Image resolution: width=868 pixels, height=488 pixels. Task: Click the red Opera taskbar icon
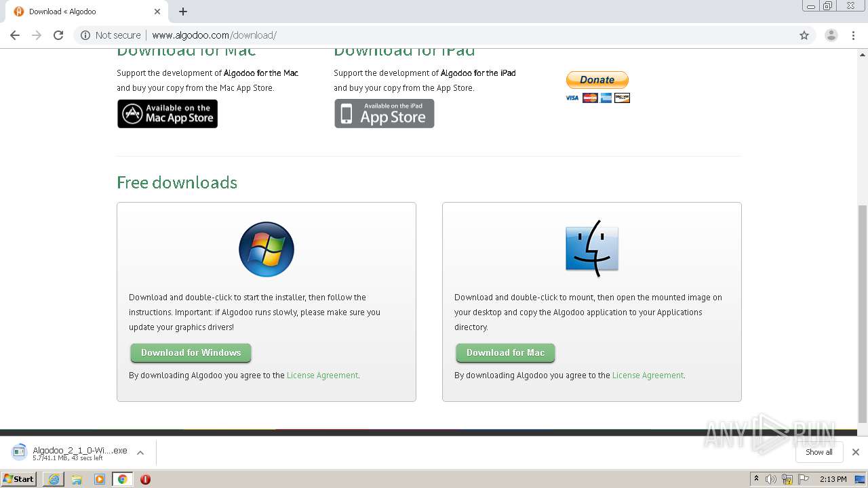[145, 479]
